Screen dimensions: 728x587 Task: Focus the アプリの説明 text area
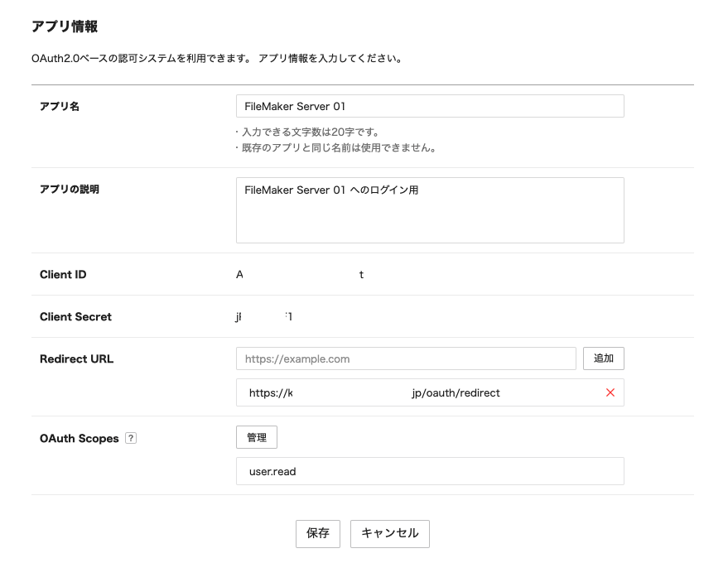click(x=430, y=210)
